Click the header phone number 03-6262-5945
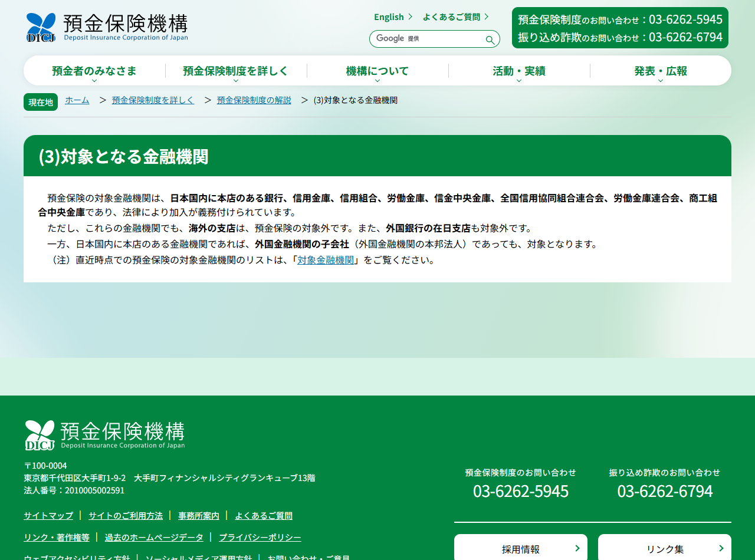755x560 pixels. (x=685, y=19)
